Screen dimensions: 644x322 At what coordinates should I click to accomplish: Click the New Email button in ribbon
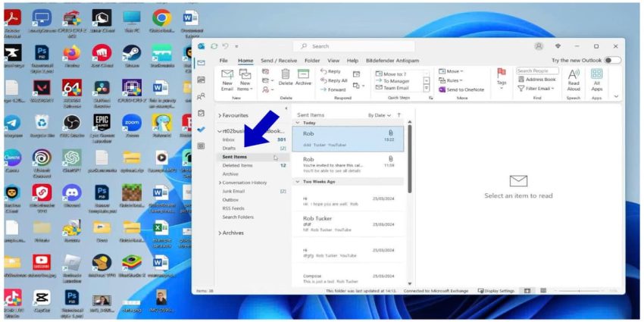coord(227,80)
